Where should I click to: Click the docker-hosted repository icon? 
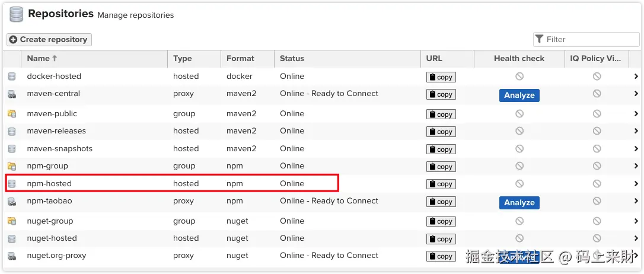[x=12, y=77]
